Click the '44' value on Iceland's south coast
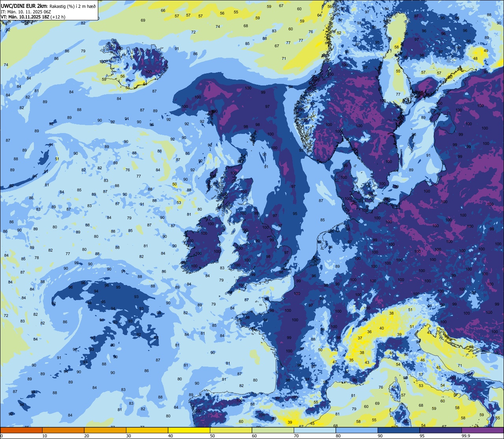The width and height of the screenshot is (504, 439). coord(145,84)
